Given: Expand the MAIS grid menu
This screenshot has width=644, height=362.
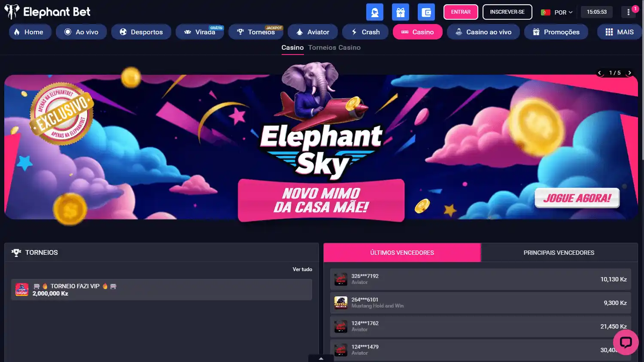Looking at the screenshot, I should point(620,32).
